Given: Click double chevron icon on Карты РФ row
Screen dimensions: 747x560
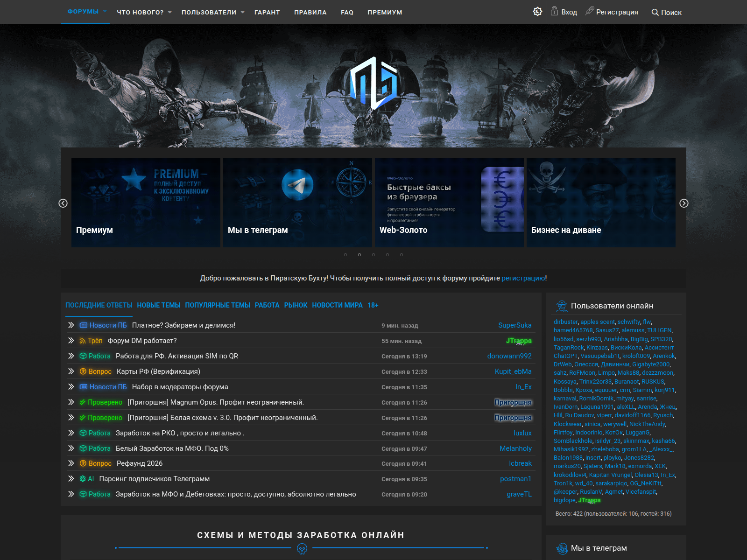Looking at the screenshot, I should pos(71,371).
